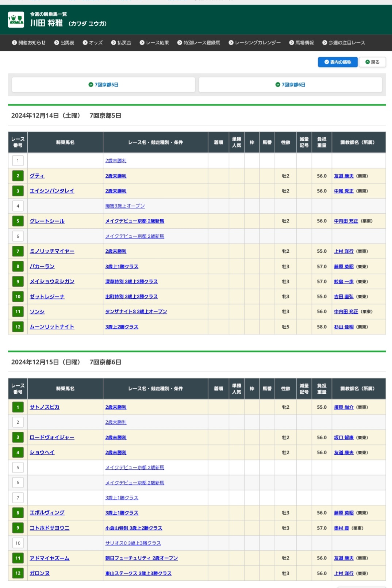
Task: Open 東山ステークス 3歳上3勝クラス race link
Action: [x=138, y=573]
